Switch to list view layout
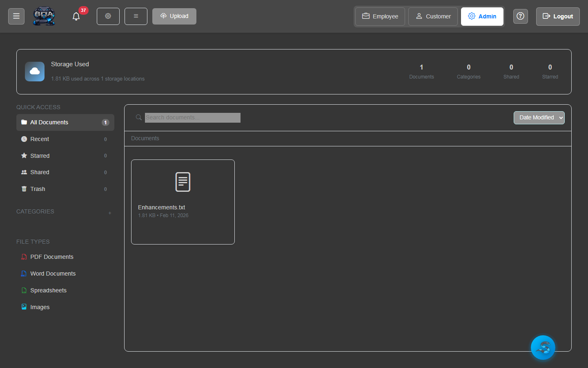Screen dimensions: 588x368 136,16
